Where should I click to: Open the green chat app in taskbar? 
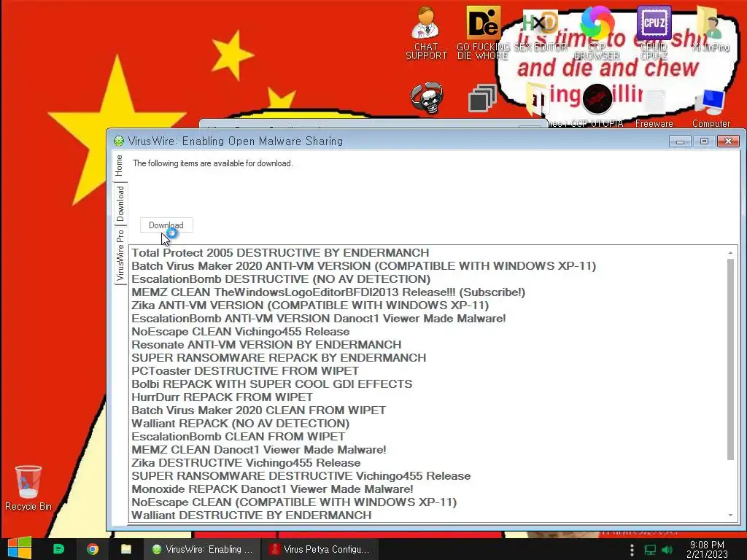58,549
